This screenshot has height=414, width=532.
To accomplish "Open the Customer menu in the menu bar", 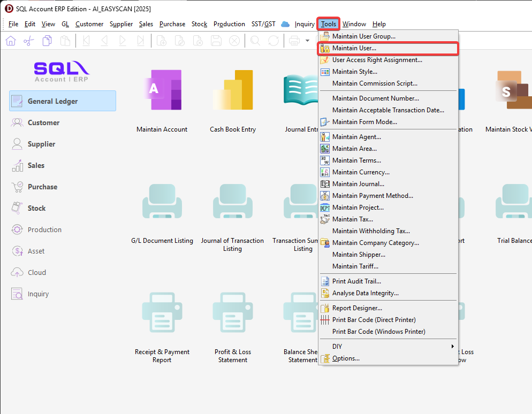I will coord(89,24).
